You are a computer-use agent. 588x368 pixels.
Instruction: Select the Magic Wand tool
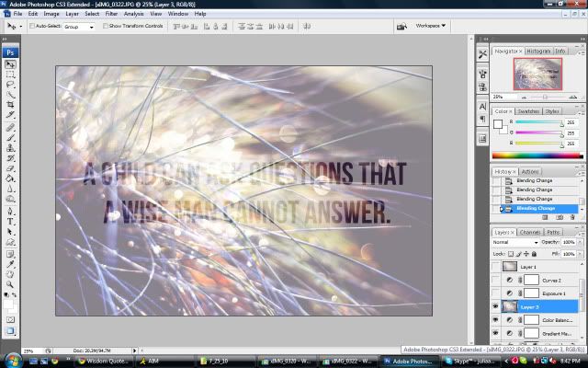[10, 95]
